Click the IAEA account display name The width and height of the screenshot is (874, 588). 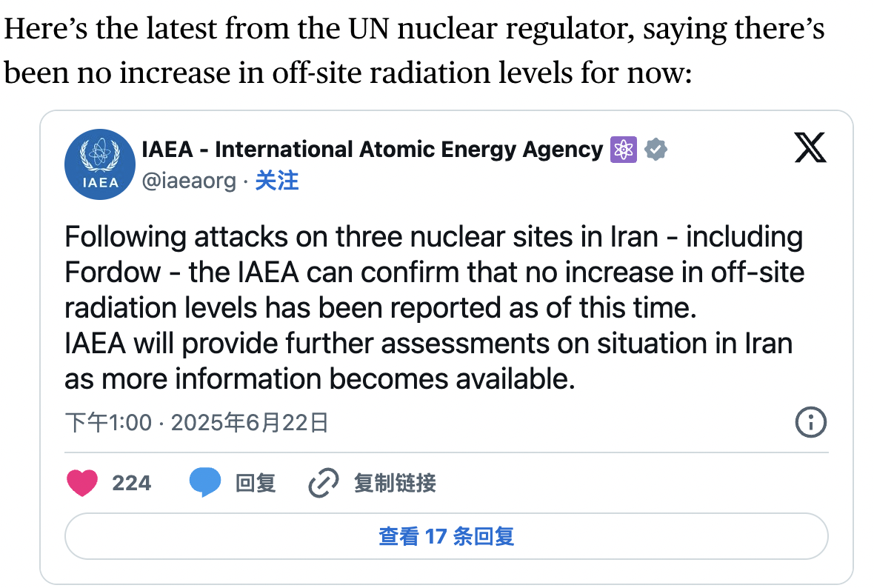tap(372, 150)
